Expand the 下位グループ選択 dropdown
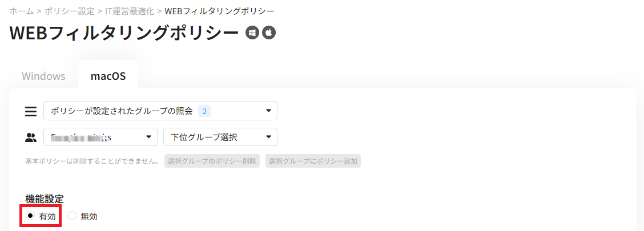Image resolution: width=644 pixels, height=231 pixels. pyautogui.click(x=220, y=137)
